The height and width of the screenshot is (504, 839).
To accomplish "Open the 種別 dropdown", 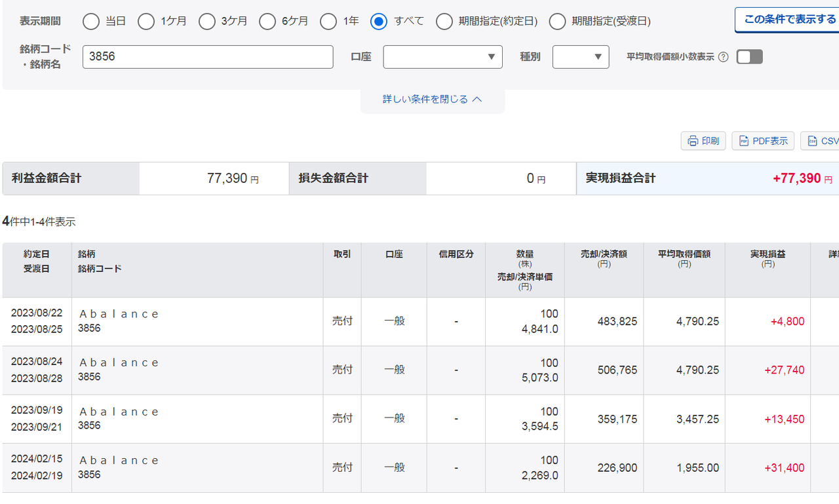I will pos(580,57).
